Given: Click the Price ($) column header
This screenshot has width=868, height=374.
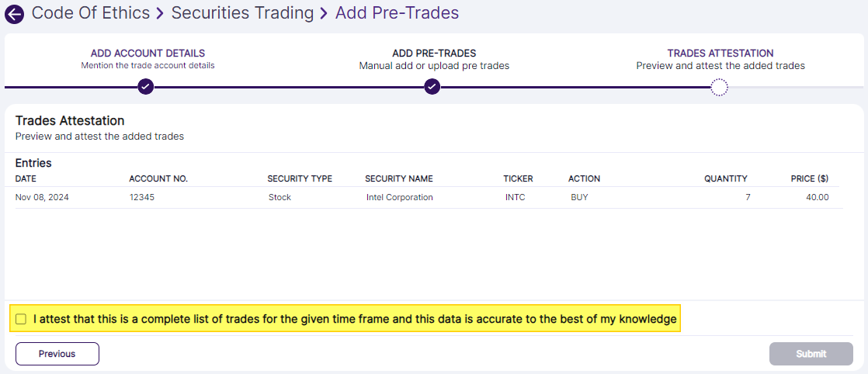Looking at the screenshot, I should coord(810,179).
